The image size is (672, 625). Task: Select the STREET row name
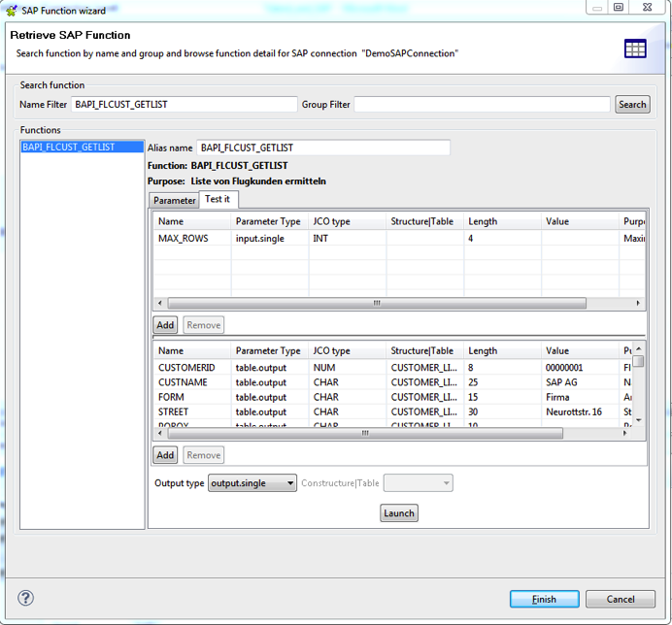tap(173, 411)
